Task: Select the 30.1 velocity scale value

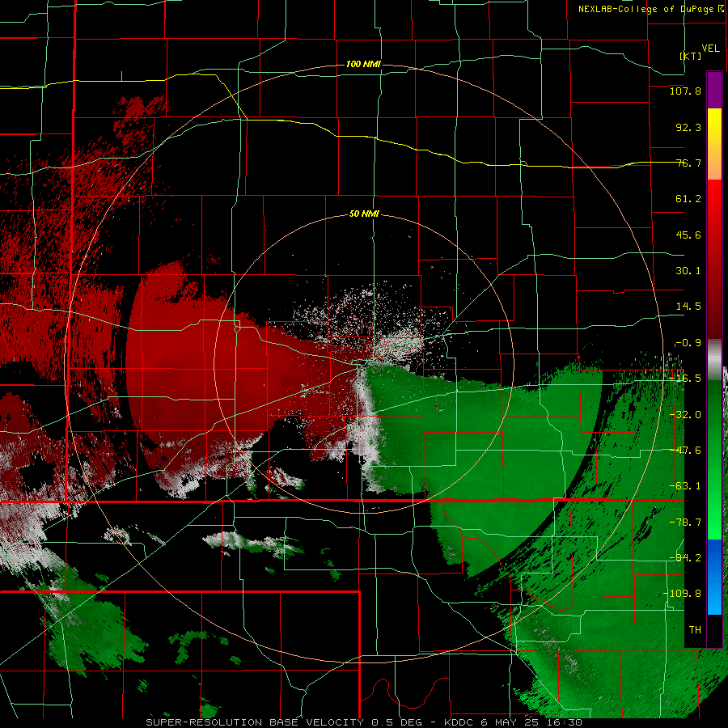Action: point(688,271)
